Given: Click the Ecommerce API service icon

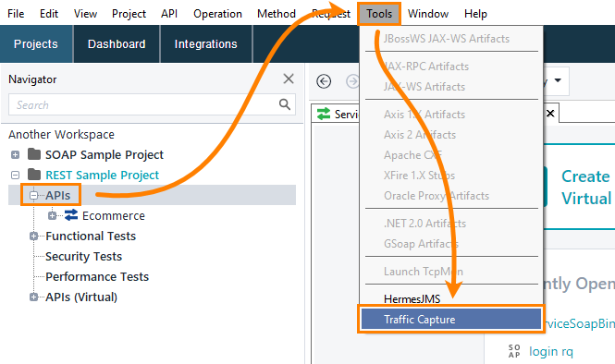Looking at the screenshot, I should pyautogui.click(x=71, y=215).
